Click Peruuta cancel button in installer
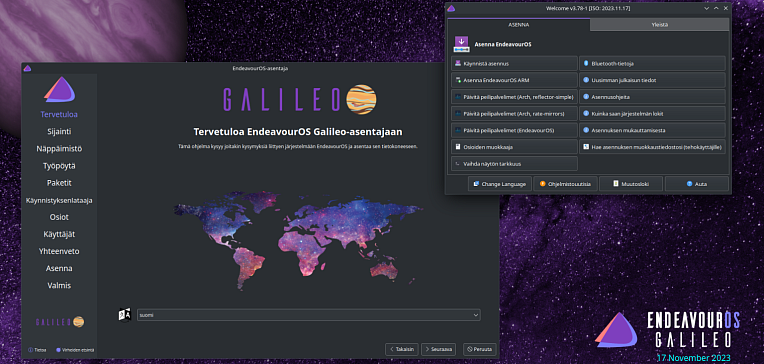The width and height of the screenshot is (764, 364). point(480,349)
